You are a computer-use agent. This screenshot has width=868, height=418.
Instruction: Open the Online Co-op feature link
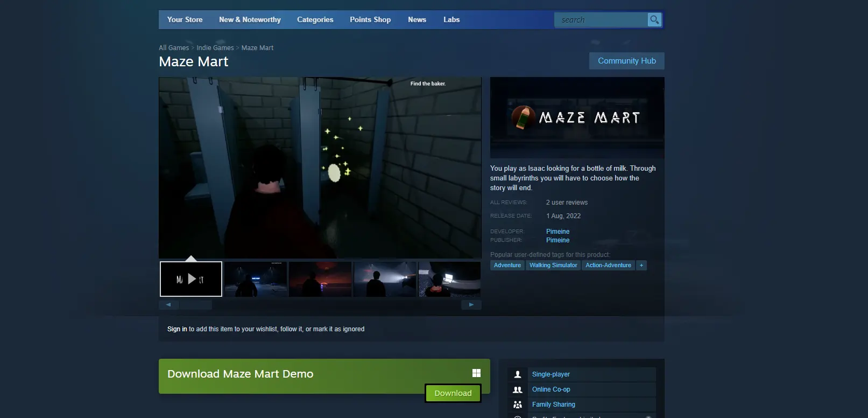point(551,389)
